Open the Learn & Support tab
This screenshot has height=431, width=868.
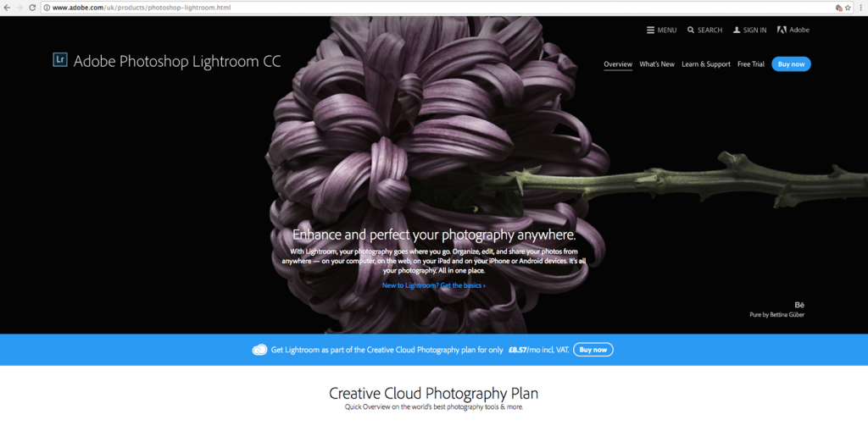pyautogui.click(x=706, y=64)
